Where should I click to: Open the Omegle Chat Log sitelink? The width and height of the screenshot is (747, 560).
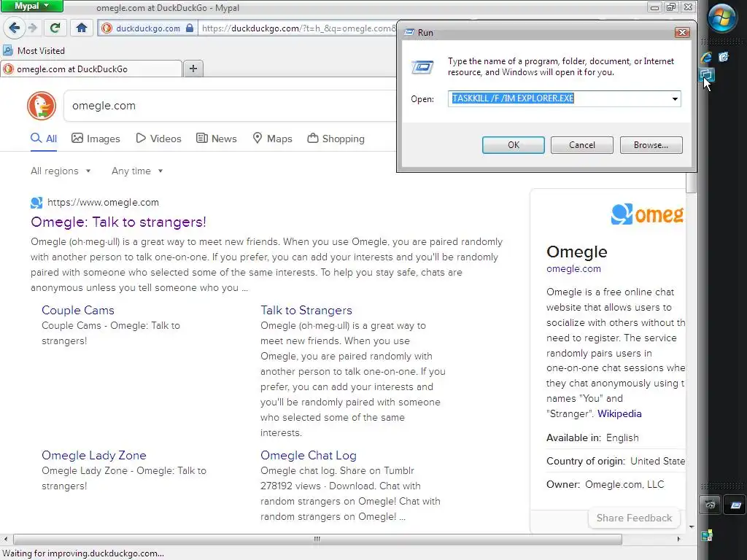click(309, 455)
